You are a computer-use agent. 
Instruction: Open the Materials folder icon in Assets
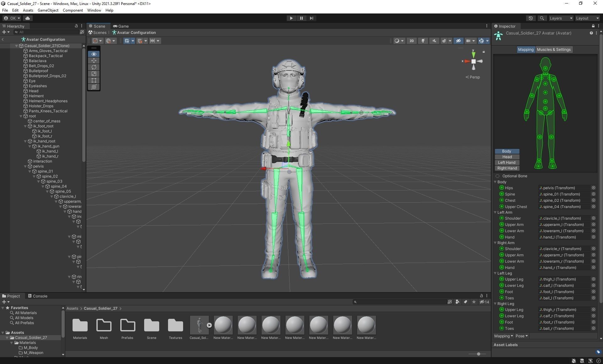click(x=80, y=325)
